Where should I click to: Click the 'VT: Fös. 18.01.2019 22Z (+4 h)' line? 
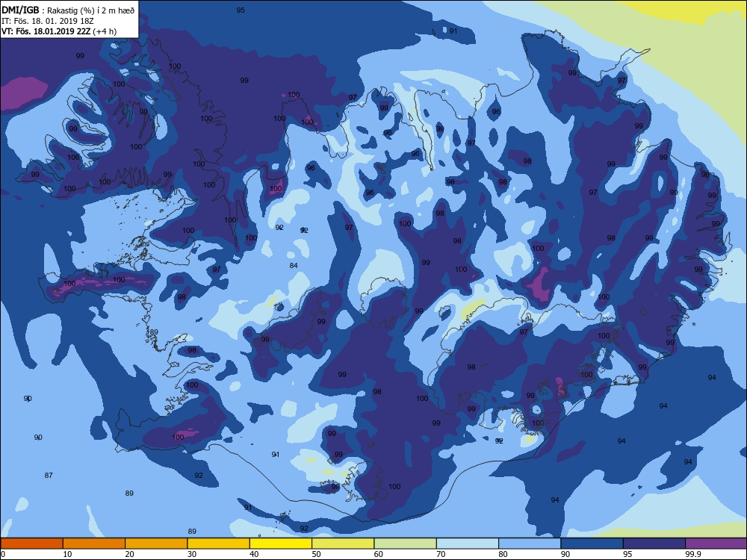tap(59, 31)
